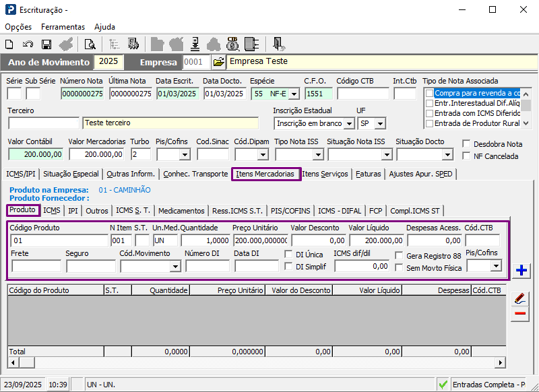Click the save floppy disk icon
The image size is (539, 392).
[x=46, y=44]
